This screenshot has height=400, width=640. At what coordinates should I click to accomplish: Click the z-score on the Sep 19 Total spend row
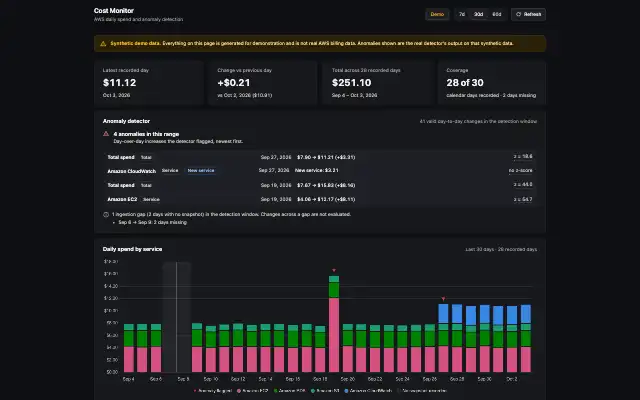click(523, 184)
